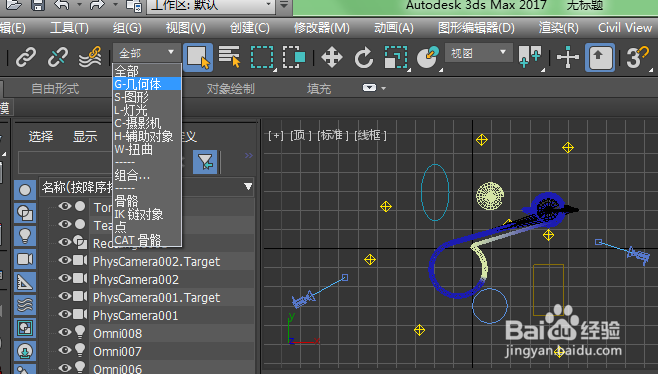Viewport: 658px width, 374px height.
Task: Switch to the 对象绘制 ribbon tab
Action: [230, 89]
